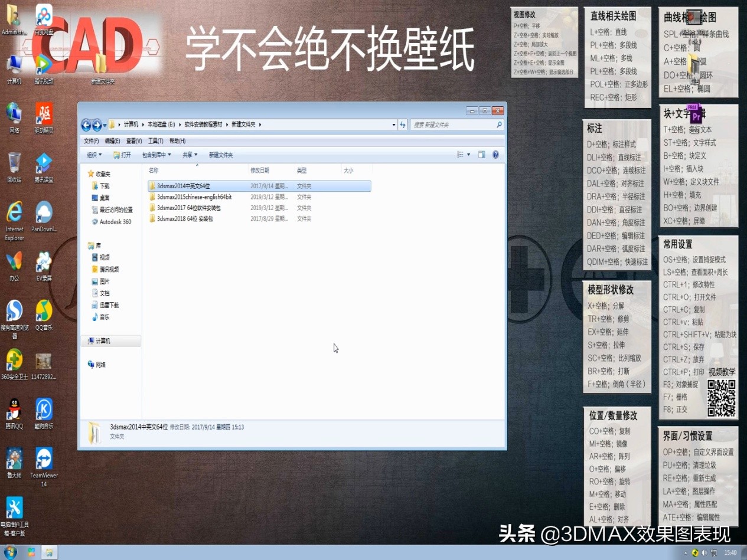Select the 搜狗高速浏览器 desktop icon

[14, 320]
